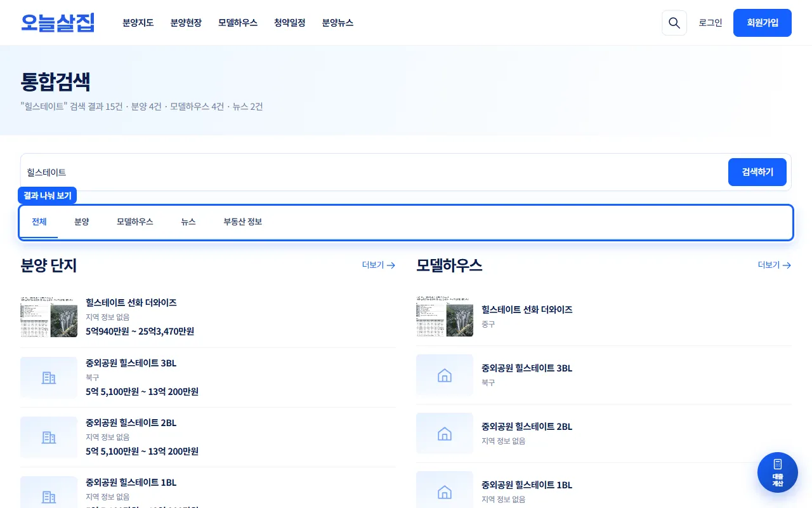This screenshot has height=508, width=812.
Task: Click building icon for 중외공원 힐스테이트 3BL 분양
Action: point(49,378)
